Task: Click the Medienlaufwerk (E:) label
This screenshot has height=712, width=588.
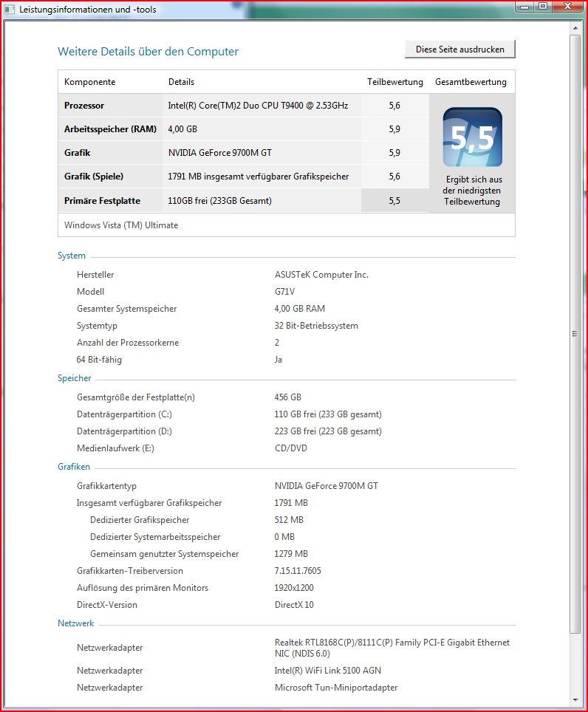Action: pos(115,448)
